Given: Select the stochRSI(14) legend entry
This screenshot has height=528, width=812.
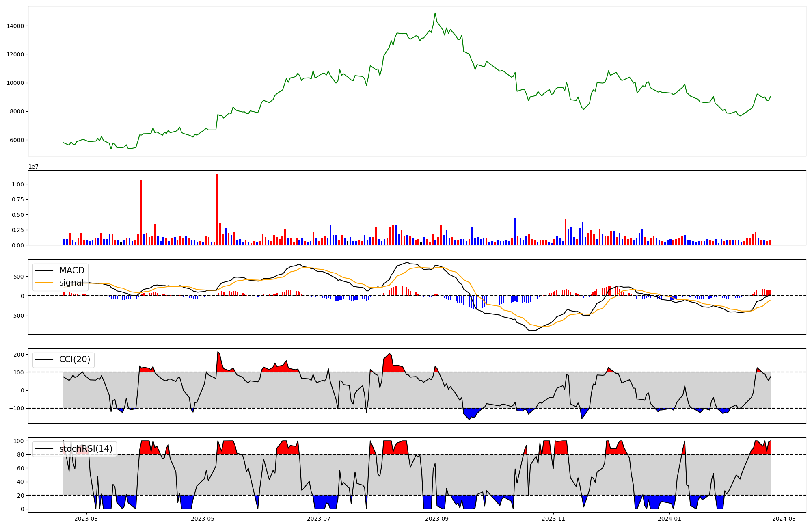Looking at the screenshot, I should tap(85, 449).
